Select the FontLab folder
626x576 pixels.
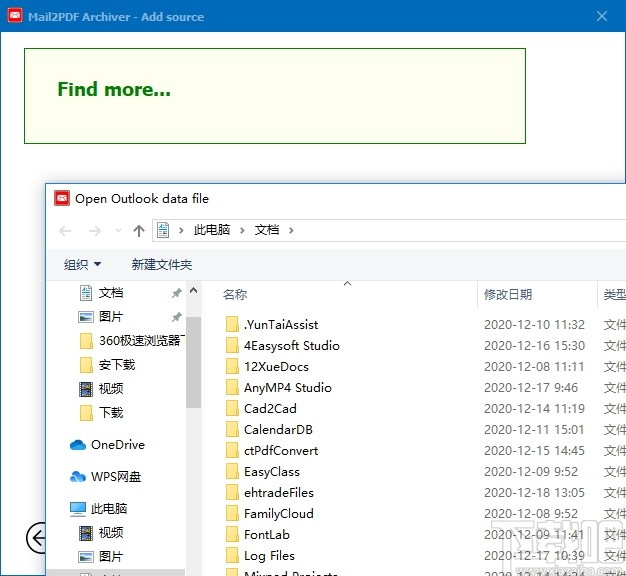coord(267,534)
